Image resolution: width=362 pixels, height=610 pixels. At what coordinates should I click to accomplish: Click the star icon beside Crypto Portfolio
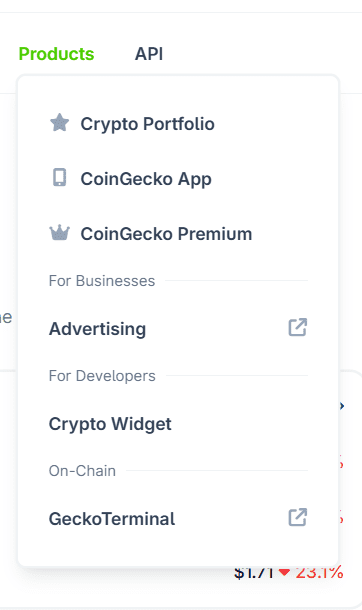pyautogui.click(x=59, y=123)
